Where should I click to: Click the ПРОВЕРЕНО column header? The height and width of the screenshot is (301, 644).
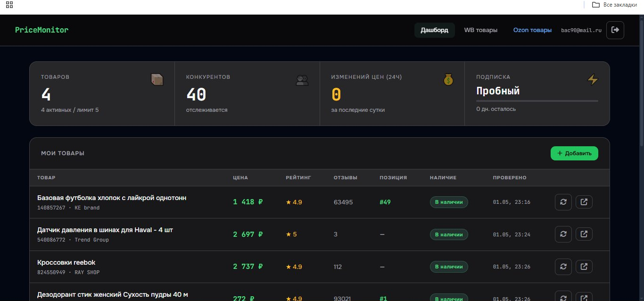510,178
